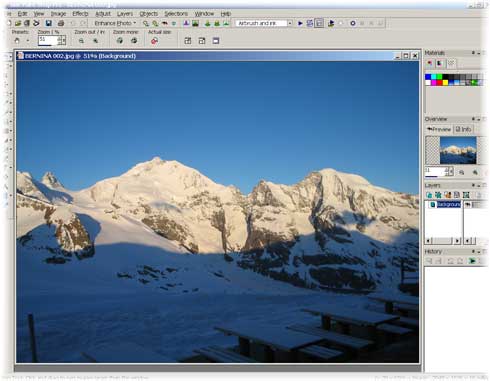Toggle the Materials panel pin
The height and width of the screenshot is (381, 490).
[473, 53]
